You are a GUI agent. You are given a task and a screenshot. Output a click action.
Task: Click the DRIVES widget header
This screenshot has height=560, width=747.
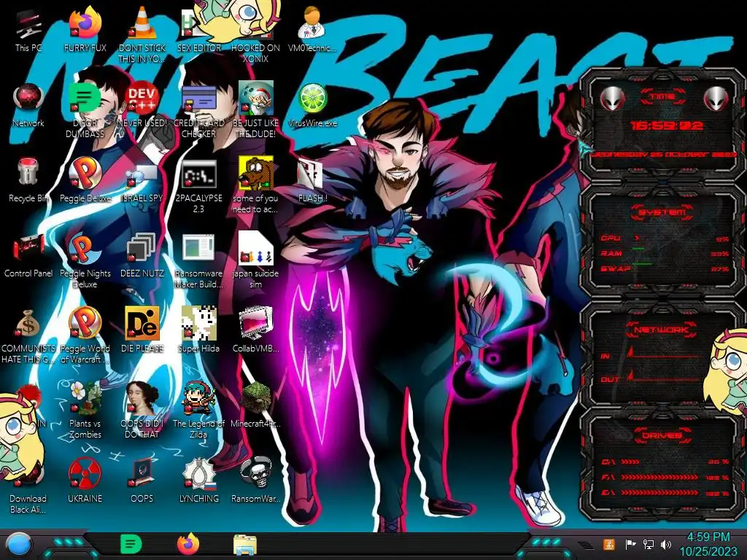coord(662,435)
